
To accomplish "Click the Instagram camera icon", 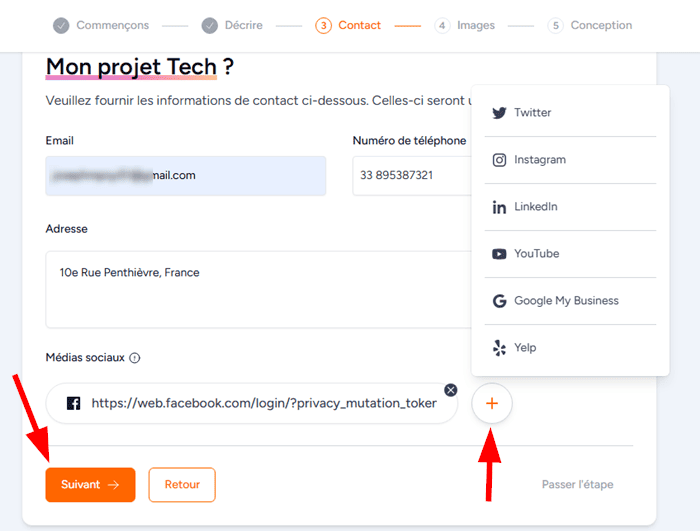I will tap(499, 160).
